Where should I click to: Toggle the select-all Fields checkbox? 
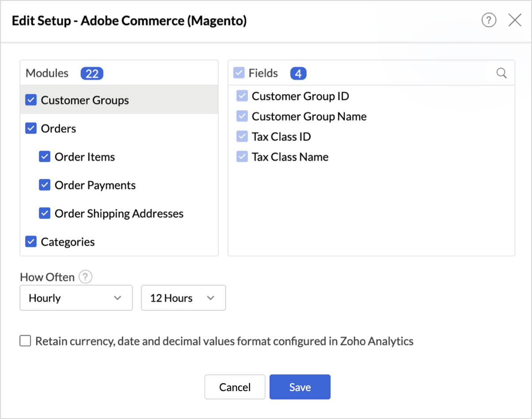[239, 73]
